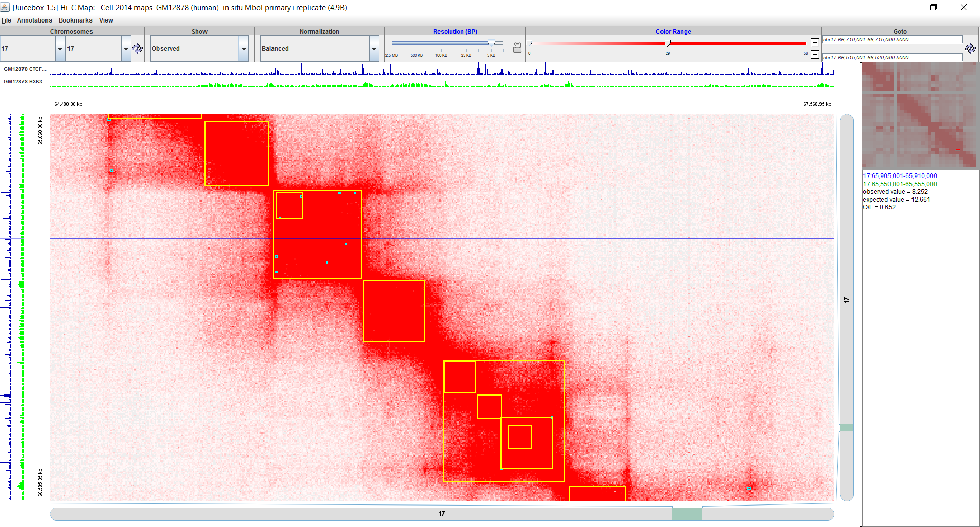Image resolution: width=980 pixels, height=527 pixels.
Task: Click the GM12878 CTCF track label
Action: pos(25,69)
